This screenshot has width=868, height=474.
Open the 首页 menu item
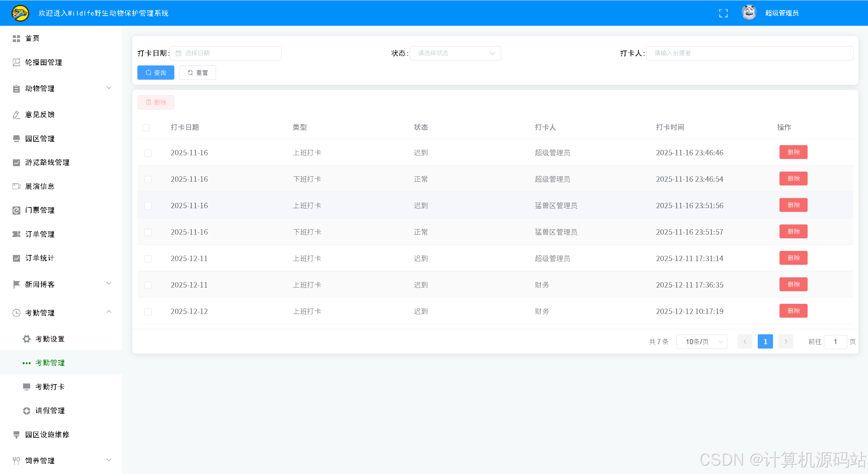tap(61, 38)
